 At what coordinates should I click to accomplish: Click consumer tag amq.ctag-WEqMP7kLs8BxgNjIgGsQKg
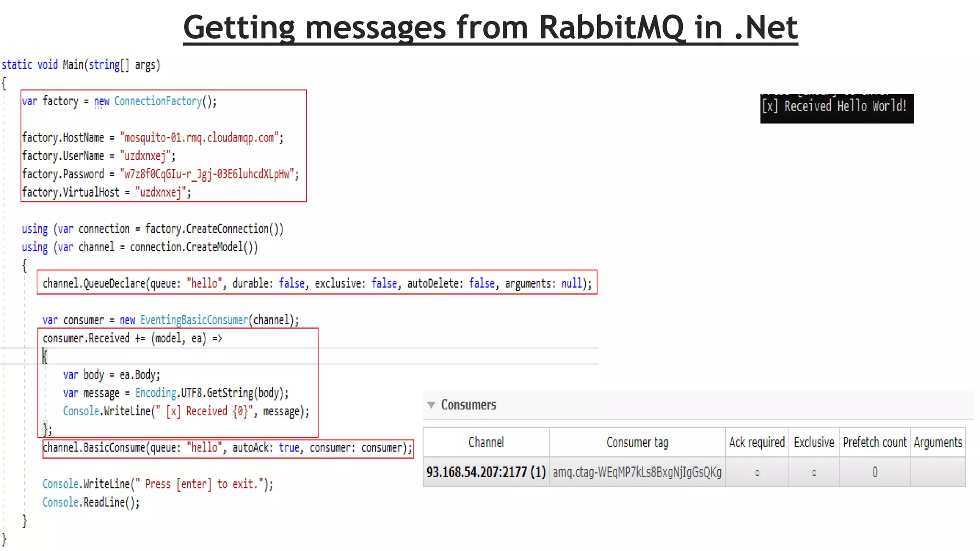point(637,472)
